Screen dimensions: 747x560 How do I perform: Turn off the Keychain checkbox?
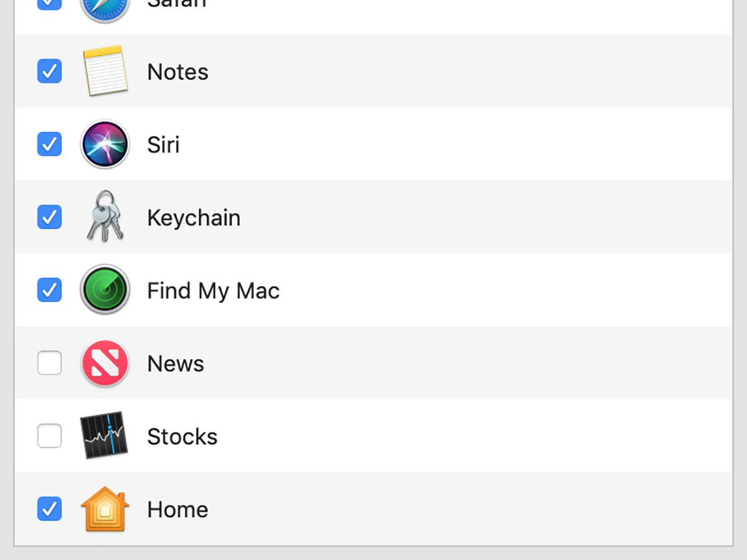(x=50, y=217)
